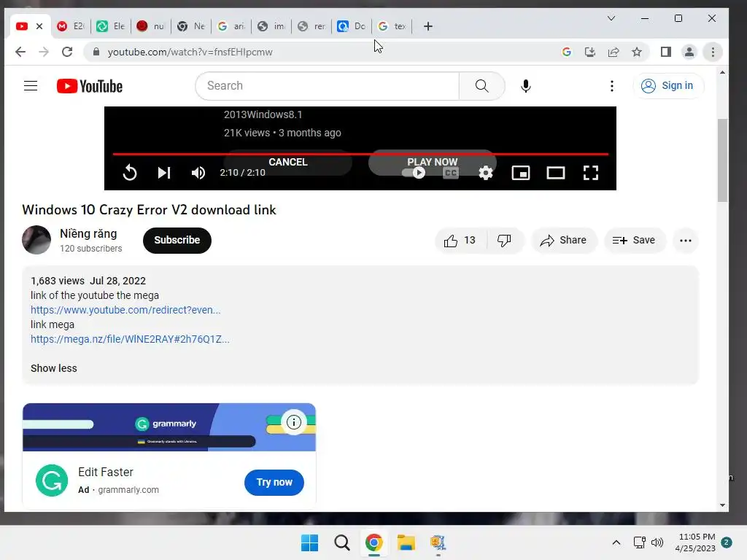Image resolution: width=747 pixels, height=560 pixels.
Task: Open the YouTube hamburger guide menu
Action: (x=31, y=86)
